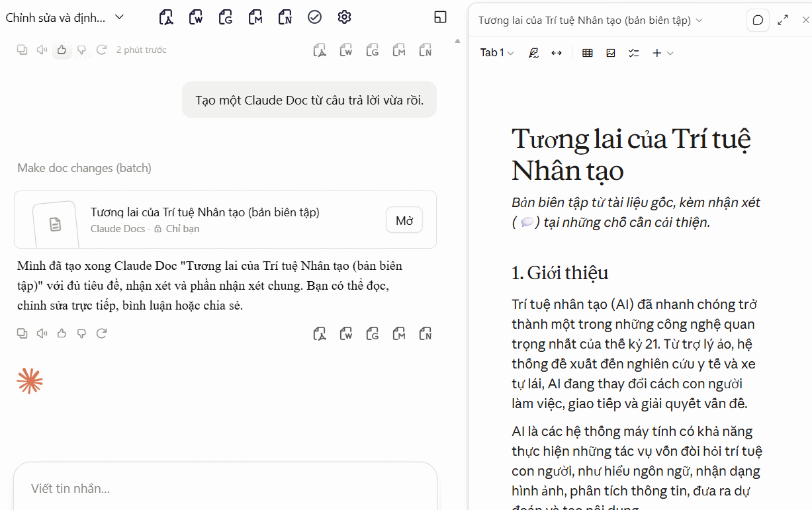Export latest response to Google Docs
812x510 pixels.
click(x=373, y=333)
